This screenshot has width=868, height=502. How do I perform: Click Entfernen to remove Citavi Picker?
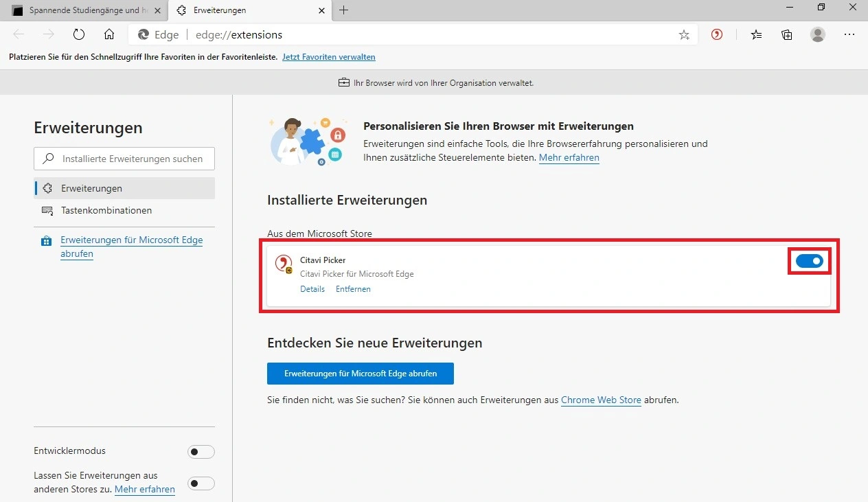[353, 289]
